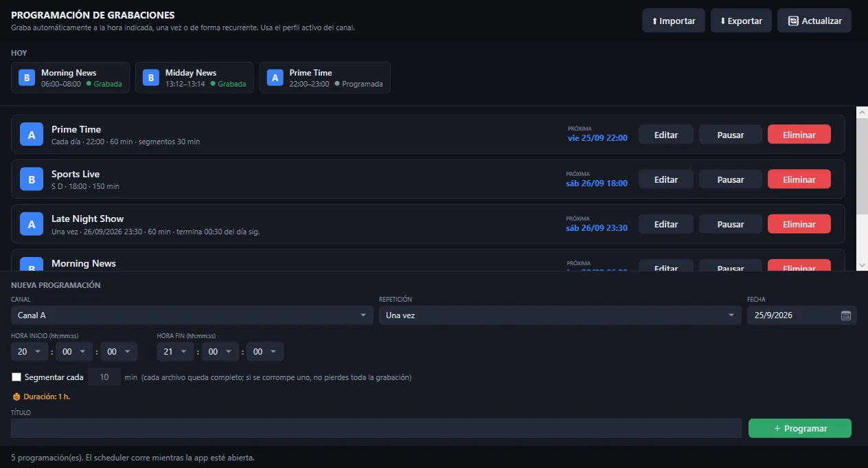Click the next date 'sáb 26/09 23:30'
This screenshot has width=868, height=468.
(x=597, y=228)
